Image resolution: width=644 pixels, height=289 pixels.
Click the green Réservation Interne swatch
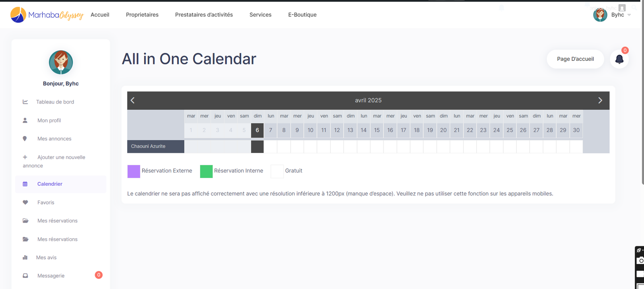pyautogui.click(x=206, y=171)
